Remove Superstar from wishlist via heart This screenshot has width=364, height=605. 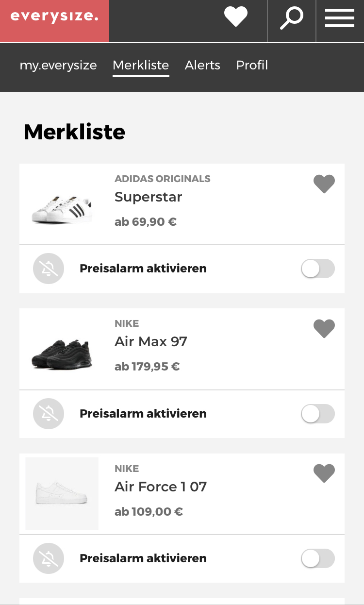[x=324, y=184]
